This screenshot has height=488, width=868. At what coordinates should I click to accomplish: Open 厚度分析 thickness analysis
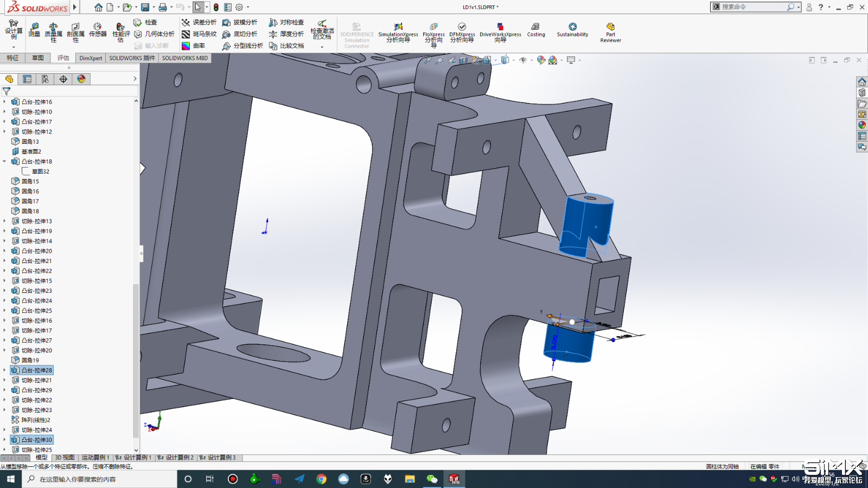click(x=286, y=34)
